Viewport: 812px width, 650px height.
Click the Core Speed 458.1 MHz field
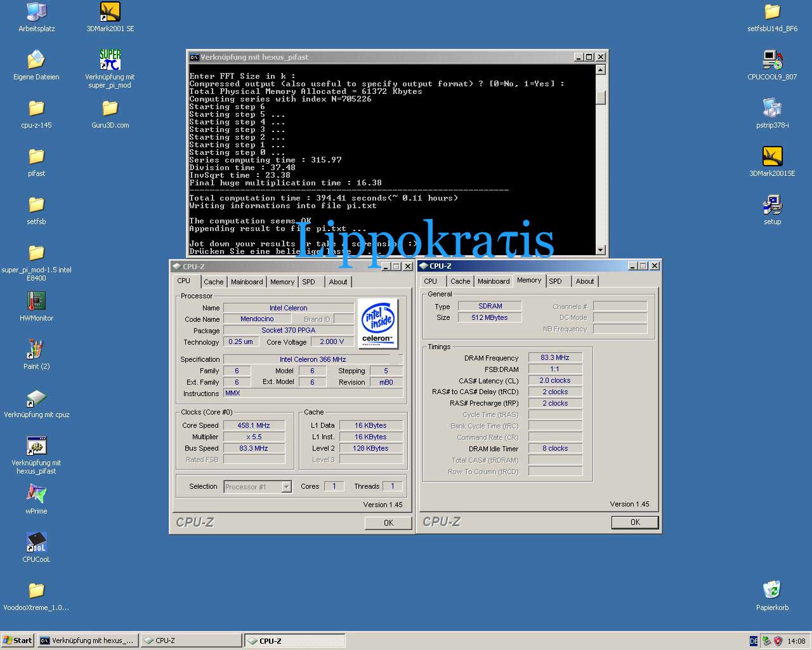[x=254, y=425]
